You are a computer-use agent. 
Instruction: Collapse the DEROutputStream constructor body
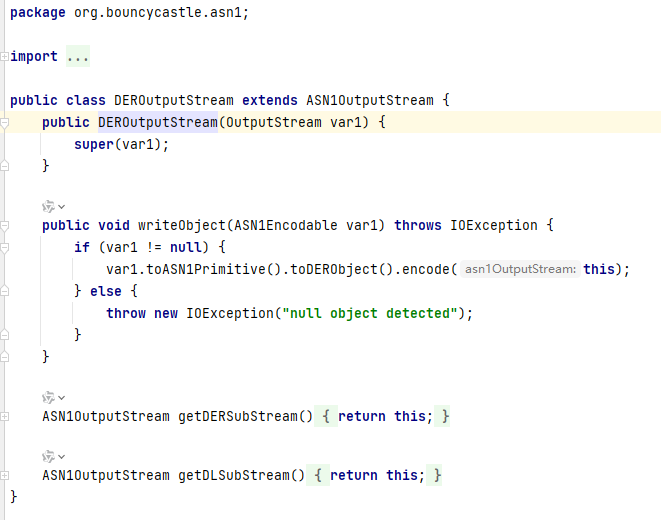(x=4, y=123)
